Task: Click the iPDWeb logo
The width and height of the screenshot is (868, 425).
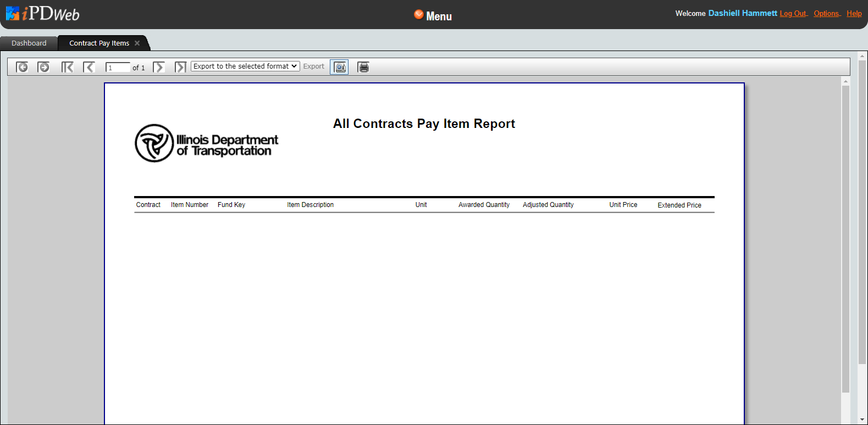Action: (x=43, y=14)
